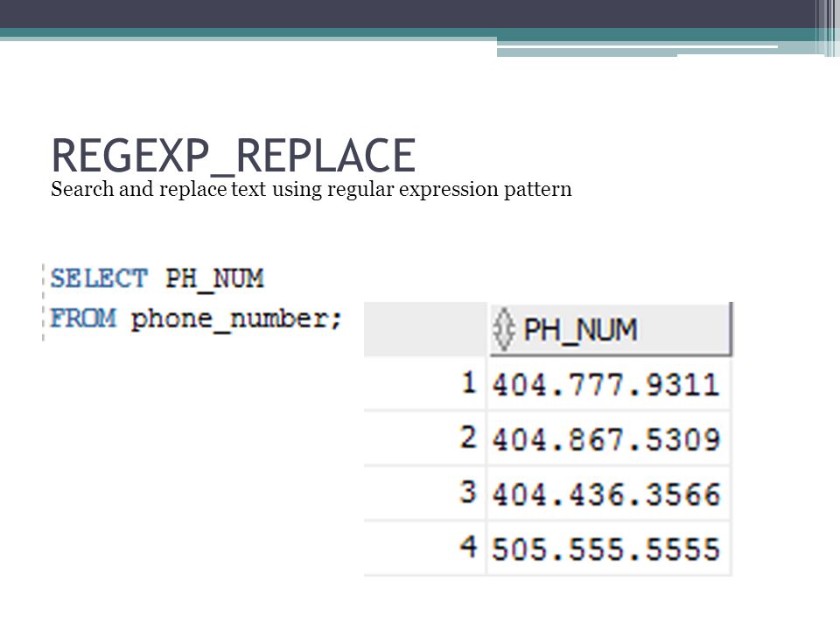Select cell containing 404.436.3566
This screenshot has width=840, height=630.
609,493
